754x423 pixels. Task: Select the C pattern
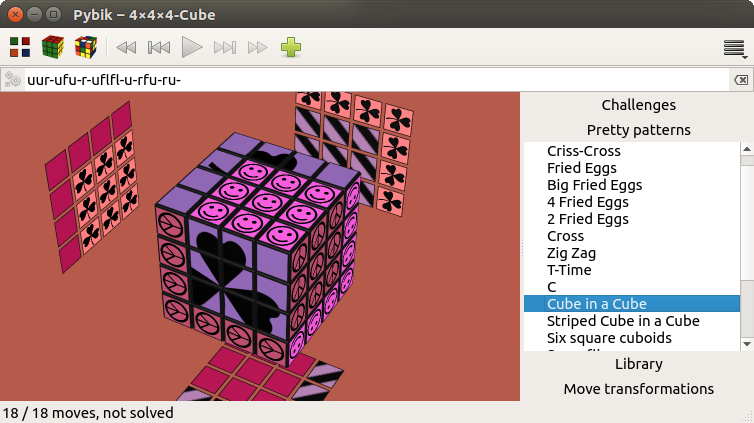(632, 287)
